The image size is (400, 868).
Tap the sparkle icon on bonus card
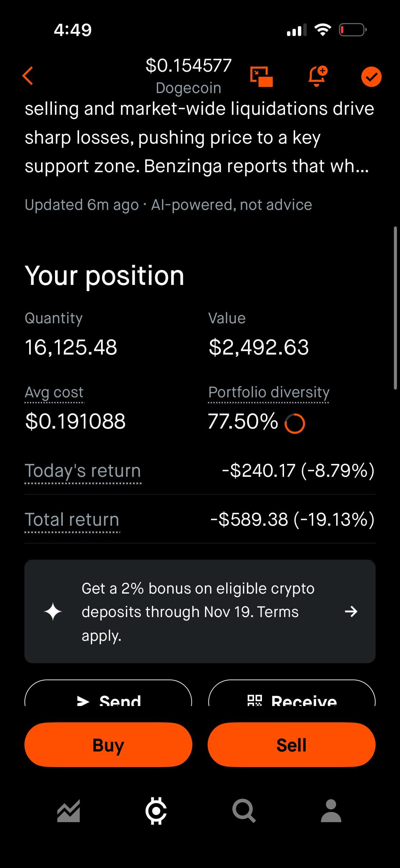pyautogui.click(x=53, y=612)
